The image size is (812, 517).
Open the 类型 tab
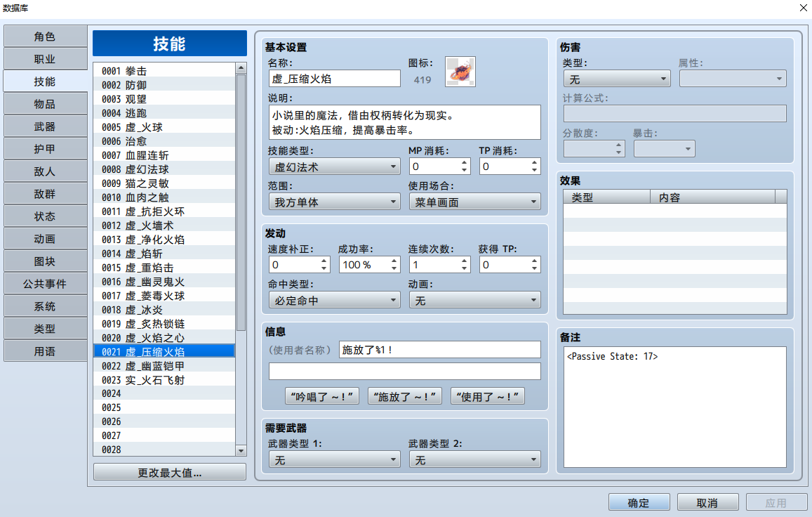coord(45,329)
